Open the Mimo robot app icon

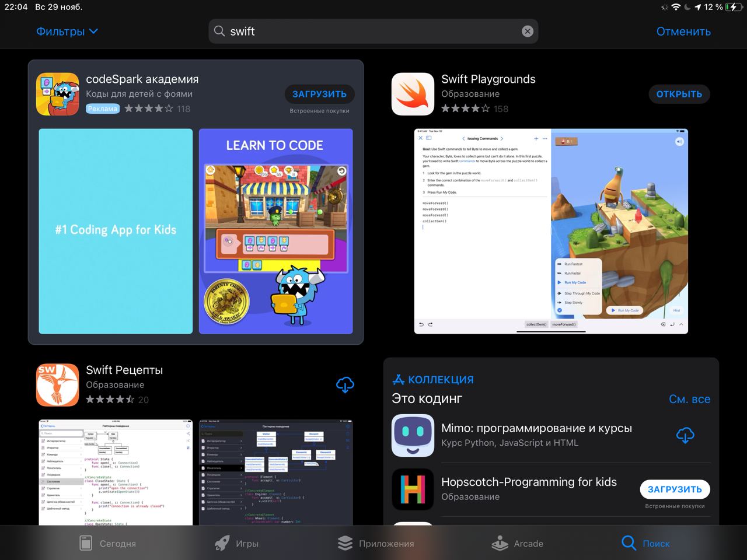(x=413, y=435)
